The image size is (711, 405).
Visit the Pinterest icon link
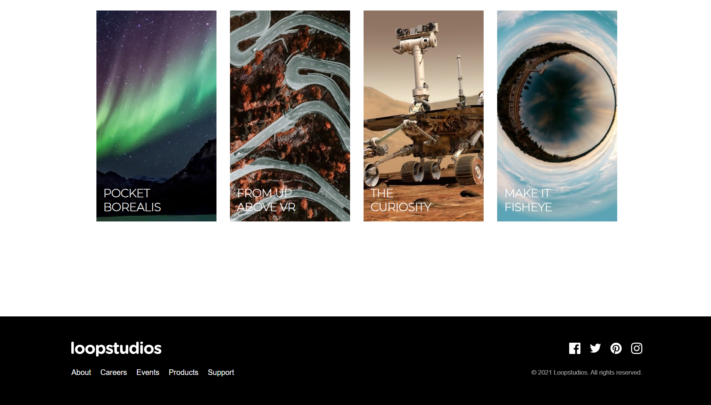616,348
